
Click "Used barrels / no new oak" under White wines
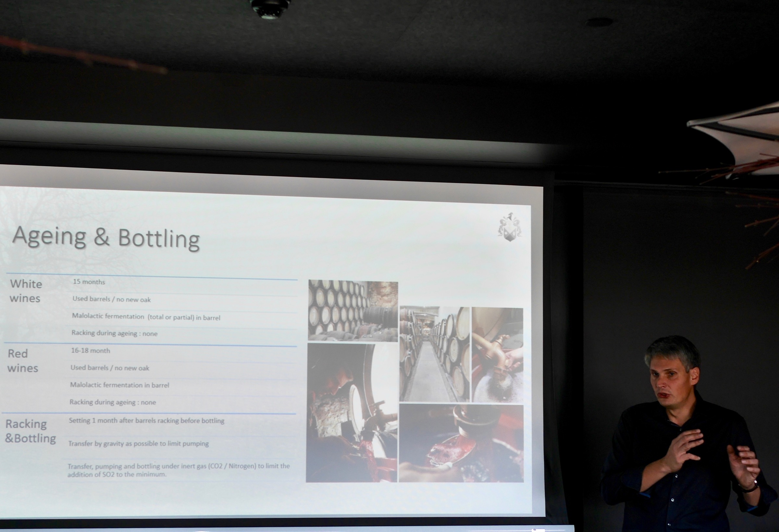[x=112, y=299]
